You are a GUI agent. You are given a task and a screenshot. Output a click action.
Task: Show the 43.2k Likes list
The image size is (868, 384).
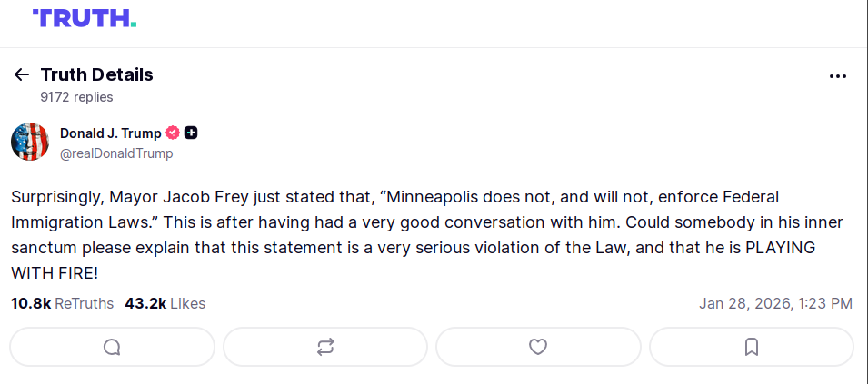[x=165, y=303]
